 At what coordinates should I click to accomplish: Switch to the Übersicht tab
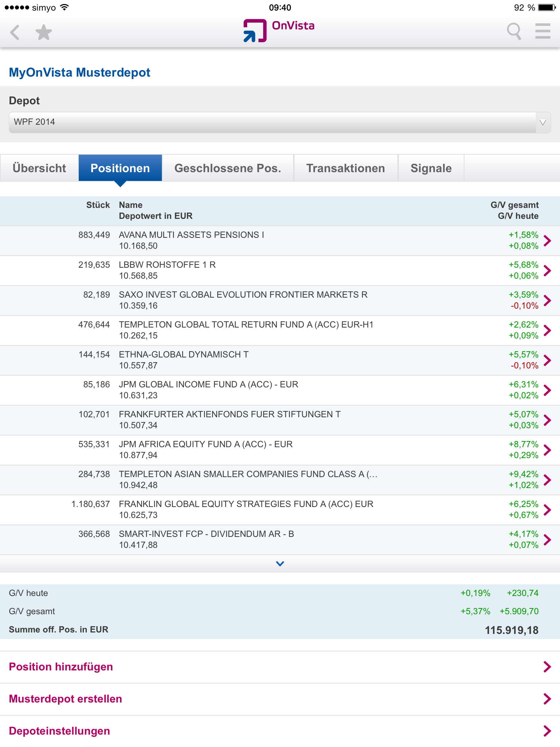pos(39,168)
